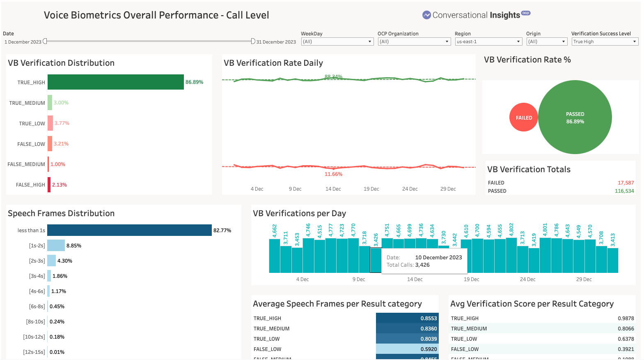Click the green PASSED circle

pyautogui.click(x=575, y=118)
